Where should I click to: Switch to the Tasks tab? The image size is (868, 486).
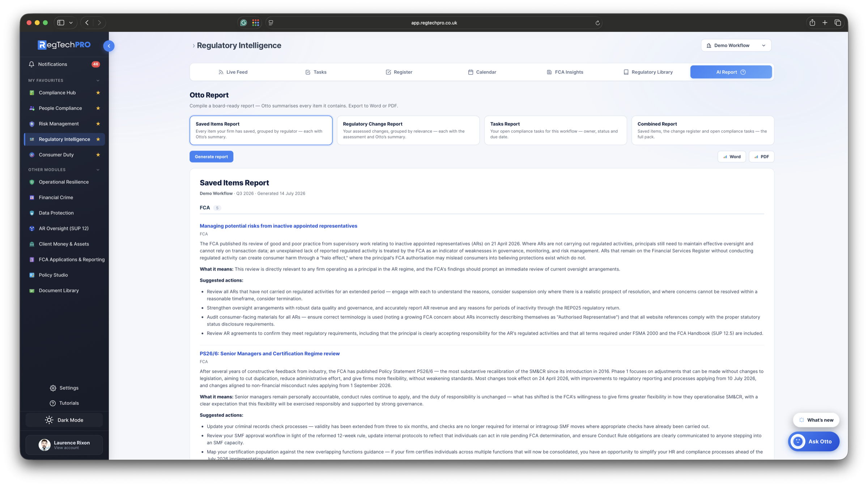316,72
